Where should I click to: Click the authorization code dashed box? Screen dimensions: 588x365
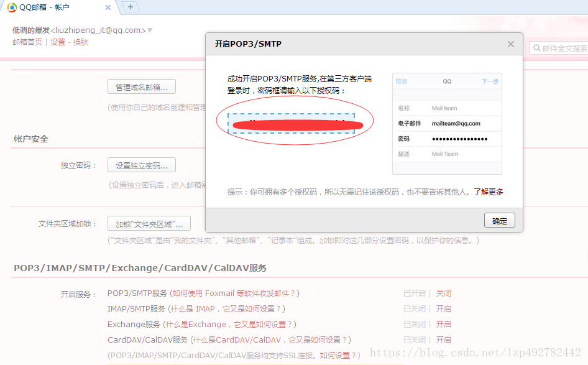(x=292, y=123)
